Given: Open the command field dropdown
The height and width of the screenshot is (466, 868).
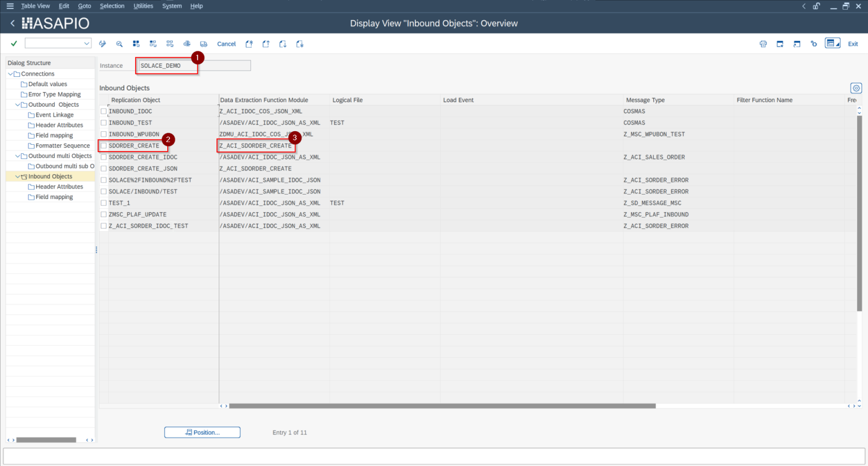Looking at the screenshot, I should point(86,43).
